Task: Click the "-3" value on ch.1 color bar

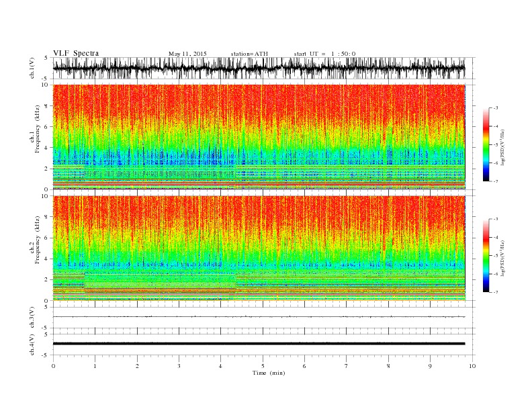Action: [495, 108]
